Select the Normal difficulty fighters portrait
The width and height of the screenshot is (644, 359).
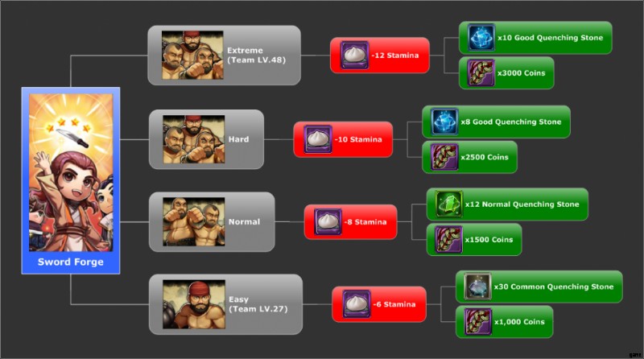click(x=194, y=222)
